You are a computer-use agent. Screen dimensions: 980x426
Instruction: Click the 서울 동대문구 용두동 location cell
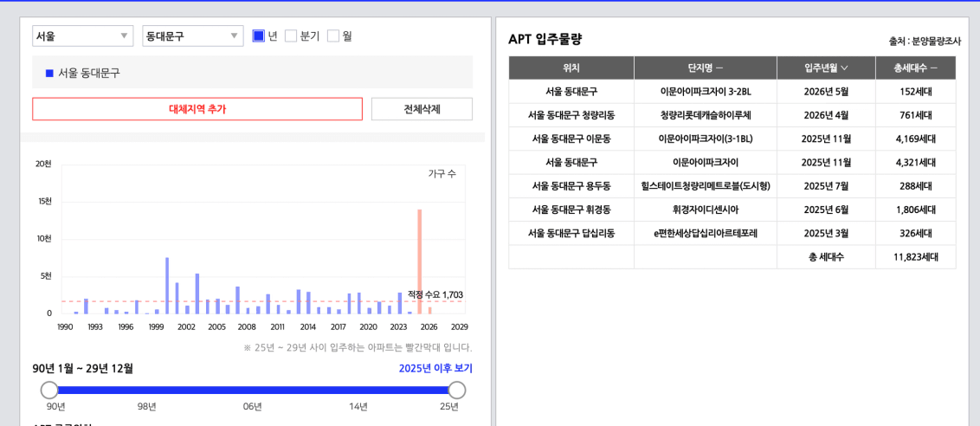(x=571, y=186)
